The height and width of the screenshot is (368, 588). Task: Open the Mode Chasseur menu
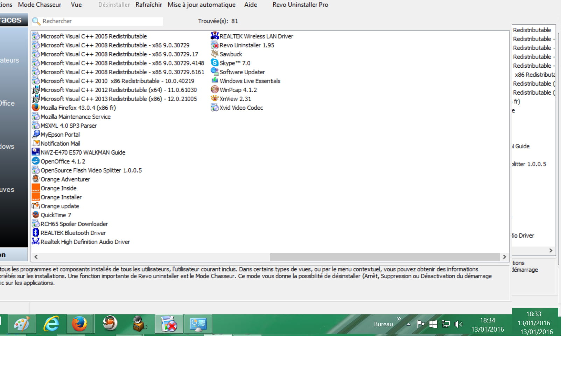click(40, 5)
